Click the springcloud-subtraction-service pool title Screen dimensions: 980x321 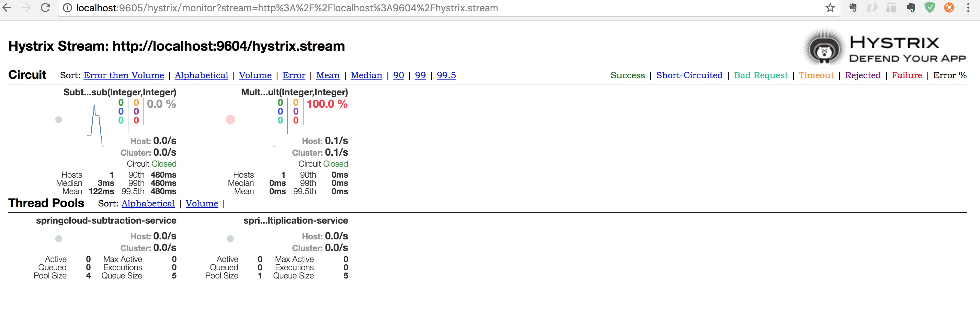(x=106, y=221)
